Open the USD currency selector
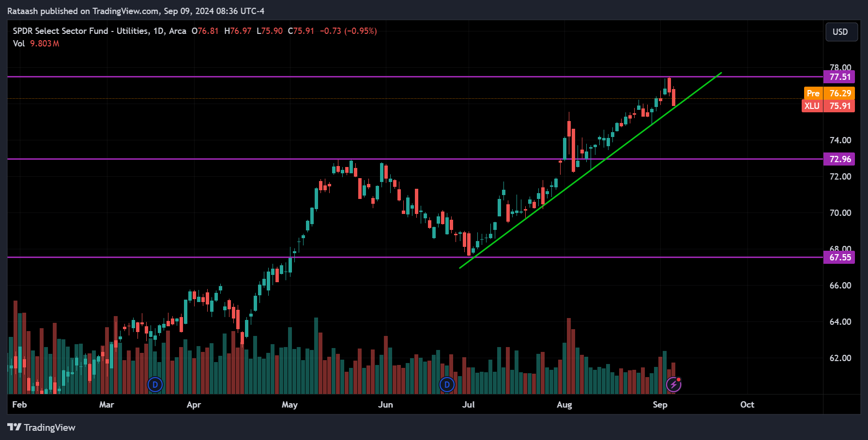The height and width of the screenshot is (440, 868). tap(841, 32)
